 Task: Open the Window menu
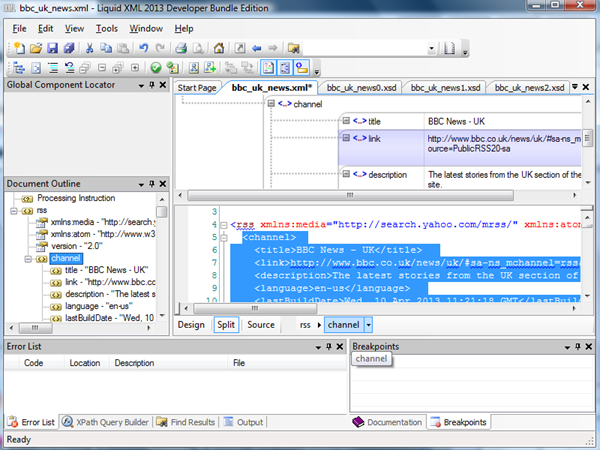(x=146, y=28)
